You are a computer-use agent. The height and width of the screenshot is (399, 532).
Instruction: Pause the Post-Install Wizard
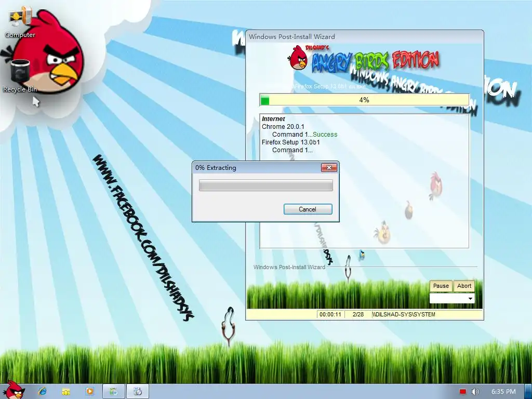coord(441,286)
